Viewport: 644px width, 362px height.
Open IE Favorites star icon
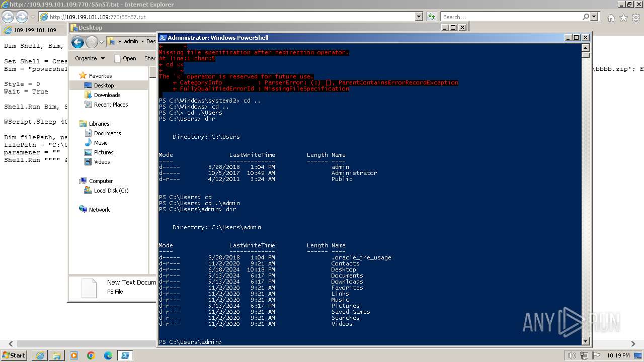tap(623, 18)
